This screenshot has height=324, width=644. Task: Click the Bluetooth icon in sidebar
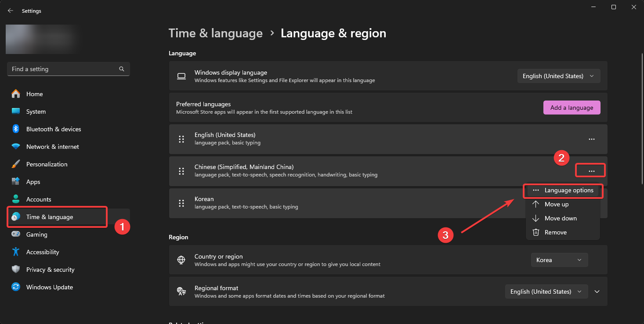[x=16, y=129]
